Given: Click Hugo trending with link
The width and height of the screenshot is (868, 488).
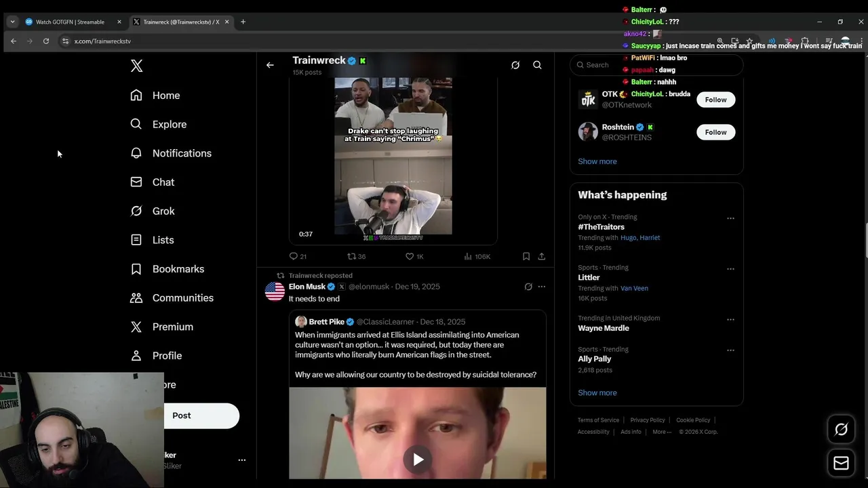Looking at the screenshot, I should coord(628,238).
